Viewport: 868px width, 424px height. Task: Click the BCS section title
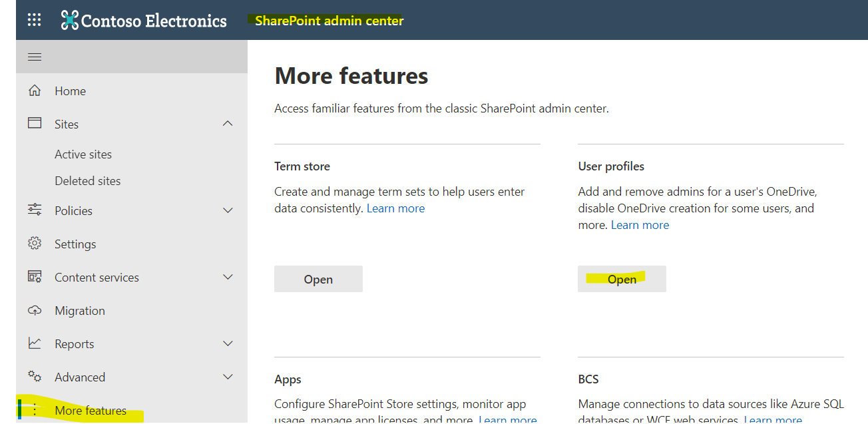point(588,379)
